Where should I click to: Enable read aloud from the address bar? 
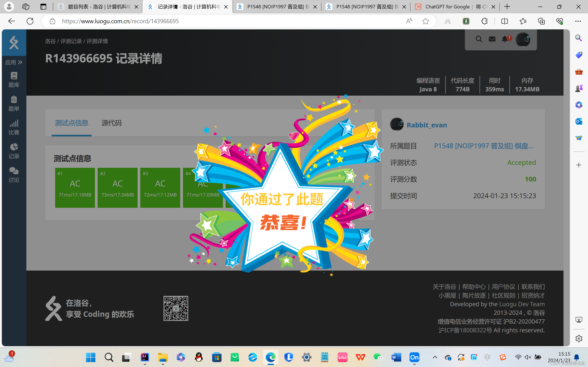[x=409, y=21]
